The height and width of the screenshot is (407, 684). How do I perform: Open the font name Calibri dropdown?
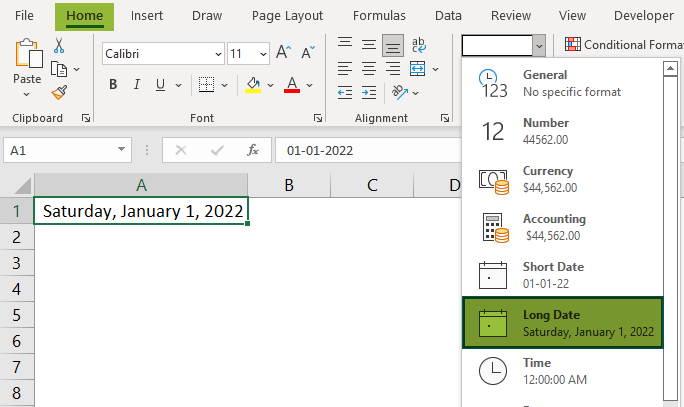tap(218, 54)
